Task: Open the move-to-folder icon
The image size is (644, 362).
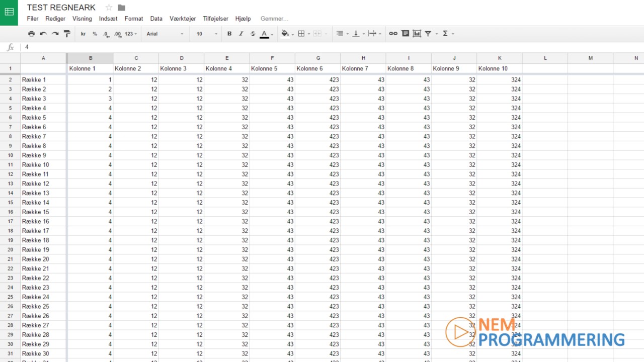Action: [x=121, y=8]
